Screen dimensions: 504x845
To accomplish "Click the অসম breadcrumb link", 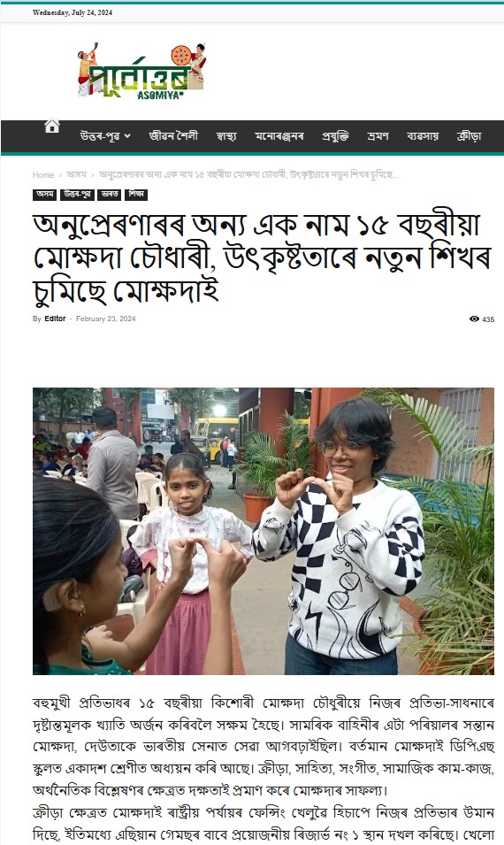I will (x=76, y=175).
